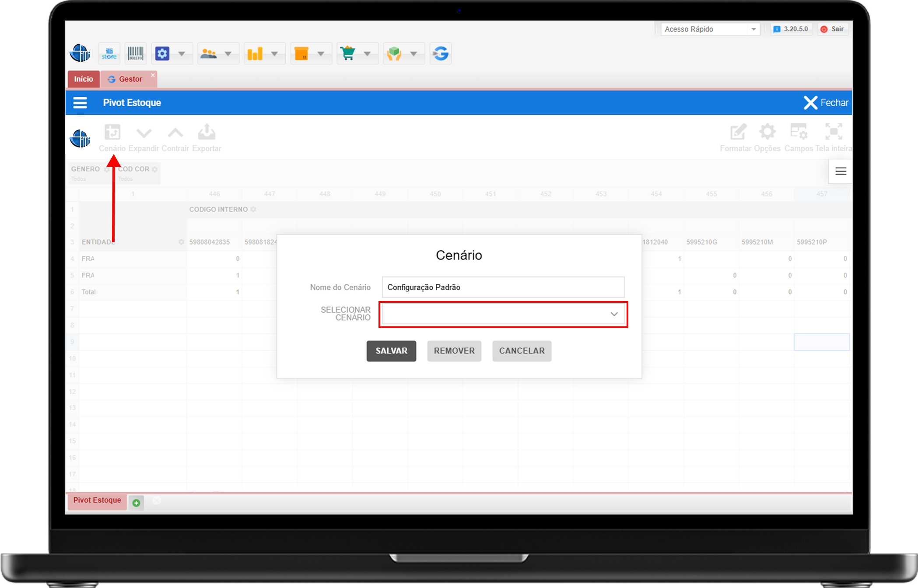Switch to the Início tab

(84, 79)
